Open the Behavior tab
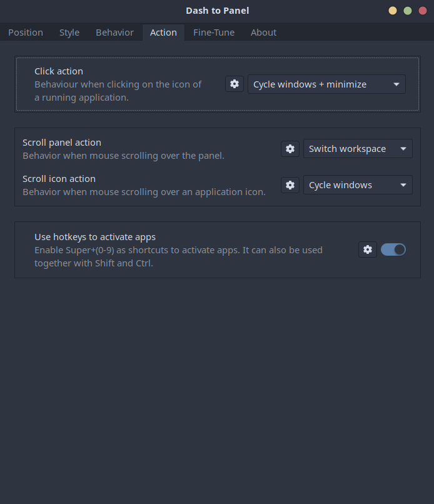This screenshot has height=504, width=434. (114, 33)
